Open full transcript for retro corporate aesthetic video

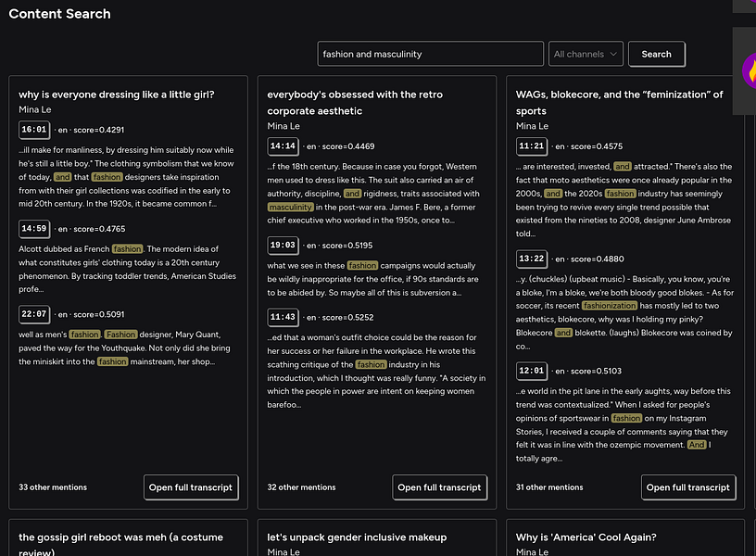pyautogui.click(x=439, y=487)
